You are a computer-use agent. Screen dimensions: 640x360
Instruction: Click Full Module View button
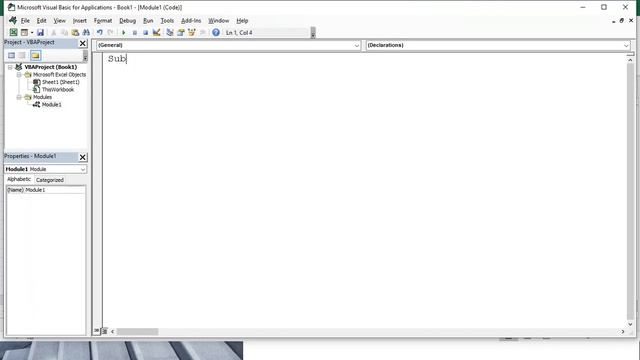point(104,331)
